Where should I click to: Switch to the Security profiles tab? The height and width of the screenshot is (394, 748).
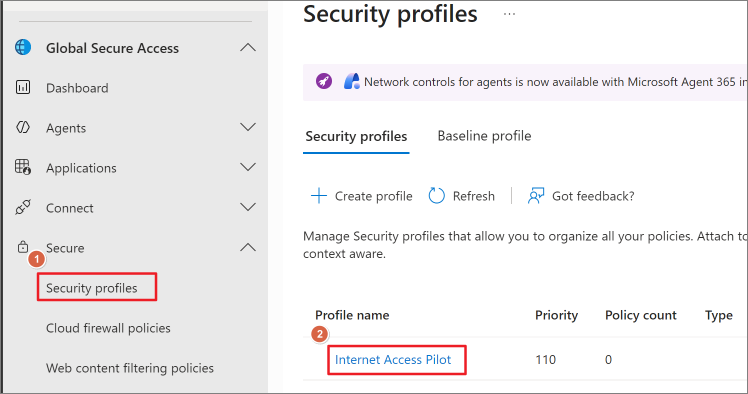(356, 136)
